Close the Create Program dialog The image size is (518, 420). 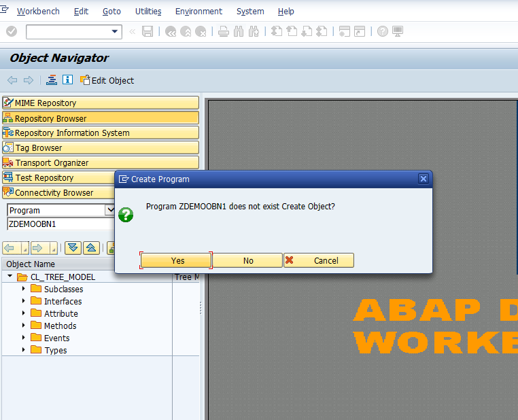click(424, 179)
